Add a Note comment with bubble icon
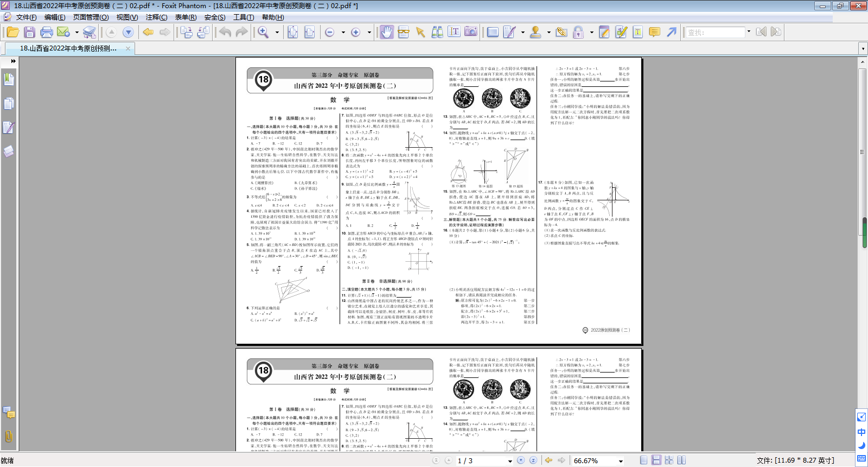Viewport: 868px width, 467px height. pyautogui.click(x=655, y=33)
